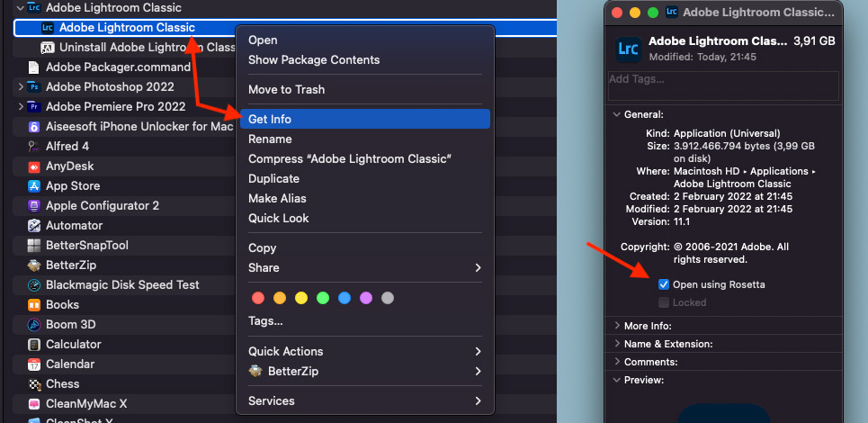
Task: Select the CleanMyMac X icon
Action: coord(34,404)
